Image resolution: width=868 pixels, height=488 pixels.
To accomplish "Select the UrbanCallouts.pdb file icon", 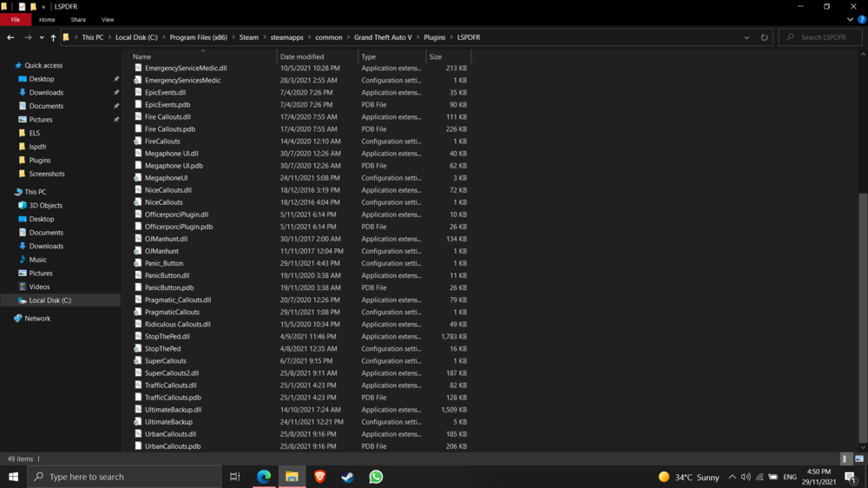I will click(138, 446).
